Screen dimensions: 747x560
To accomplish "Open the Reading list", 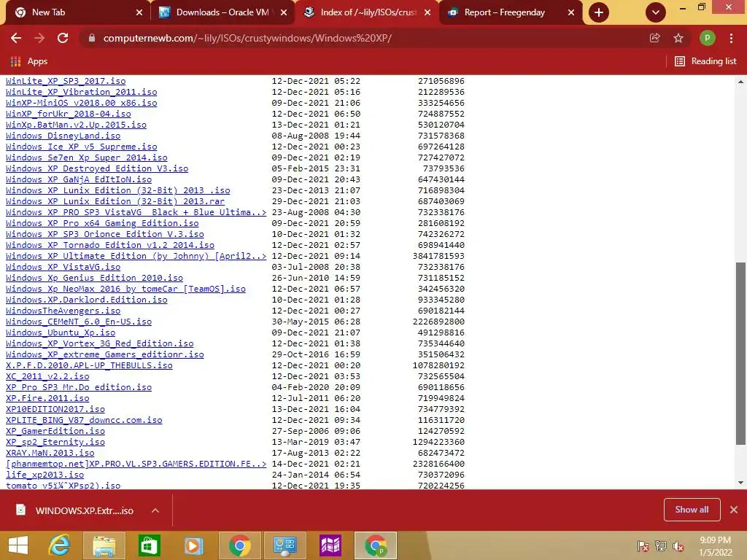I will click(x=705, y=61).
